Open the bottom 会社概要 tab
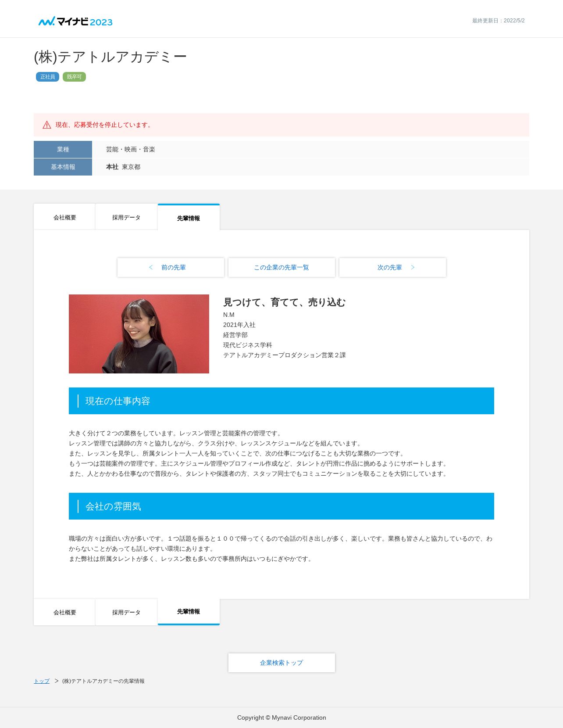This screenshot has height=728, width=563. coord(64,612)
